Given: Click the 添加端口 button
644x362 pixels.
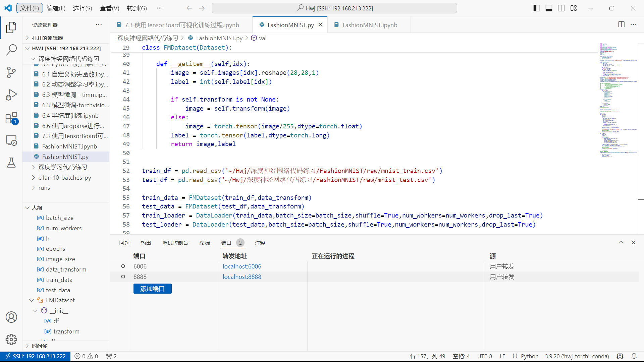Looking at the screenshot, I should click(x=152, y=289).
